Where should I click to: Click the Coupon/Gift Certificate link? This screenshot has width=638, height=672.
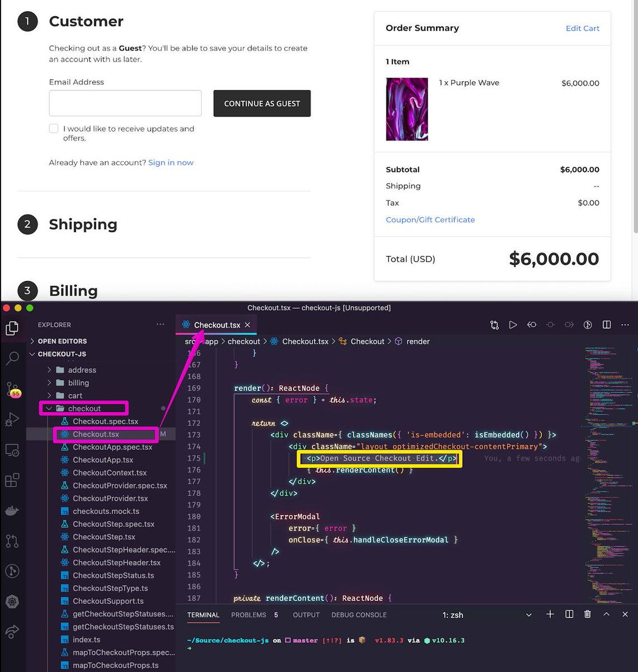430,220
